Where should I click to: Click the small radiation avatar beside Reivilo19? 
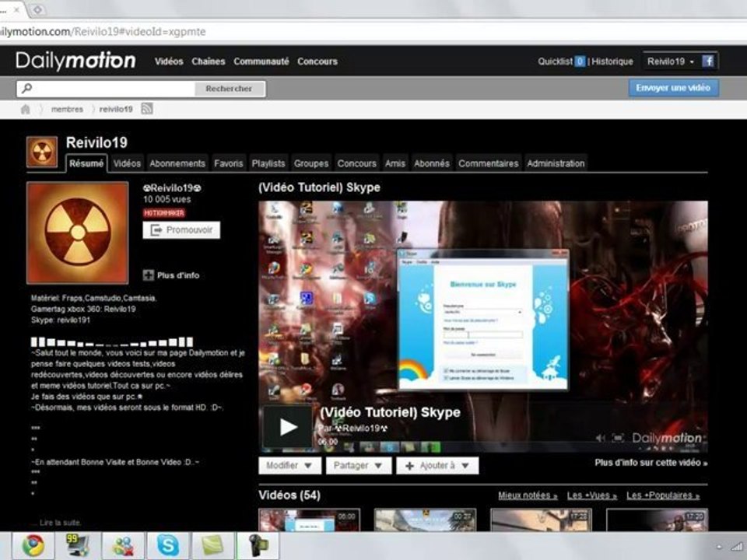pos(42,152)
